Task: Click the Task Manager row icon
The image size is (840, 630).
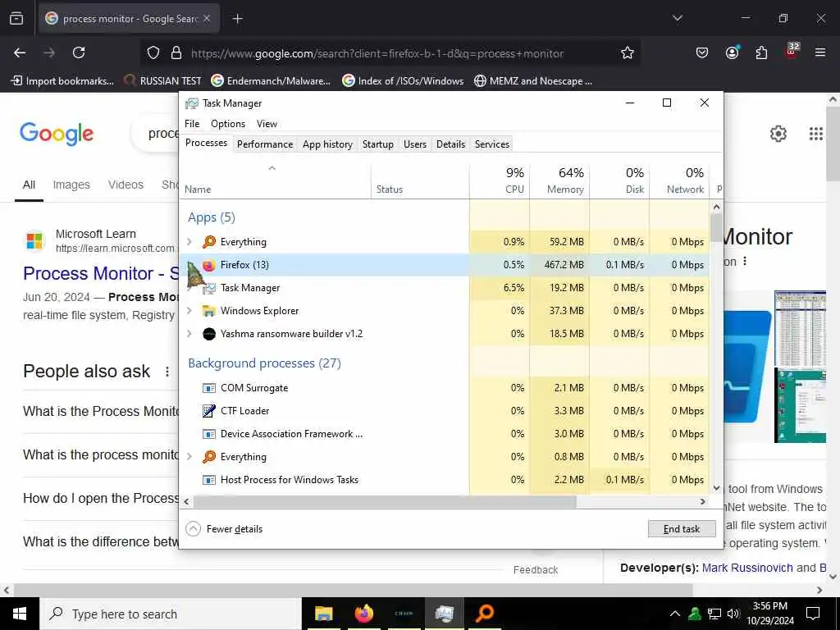Action: (x=209, y=288)
